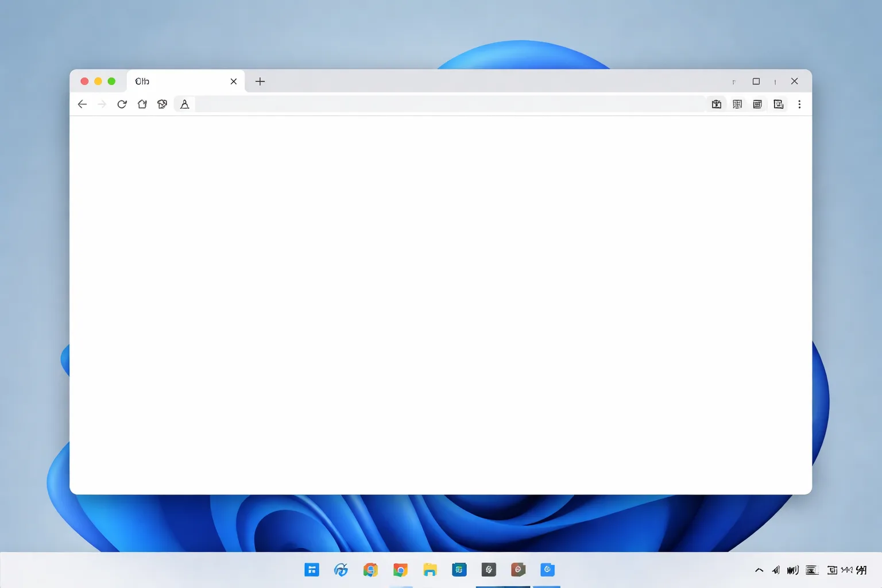Screen dimensions: 882x588
Task: Click the puzzle-shaped icon beside the home icon
Action: coord(163,104)
